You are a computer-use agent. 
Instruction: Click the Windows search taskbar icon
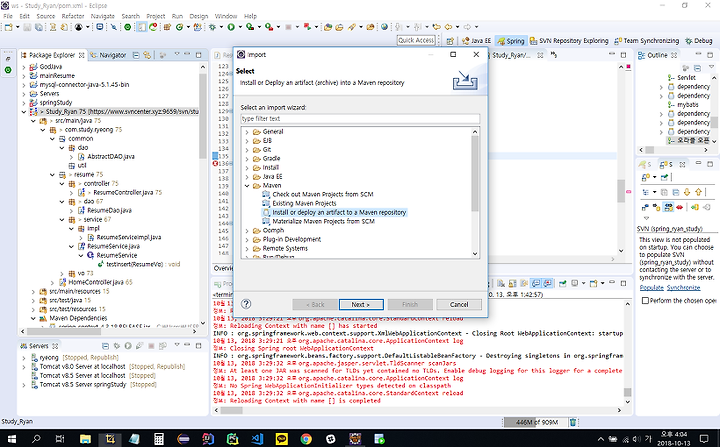click(x=36, y=438)
